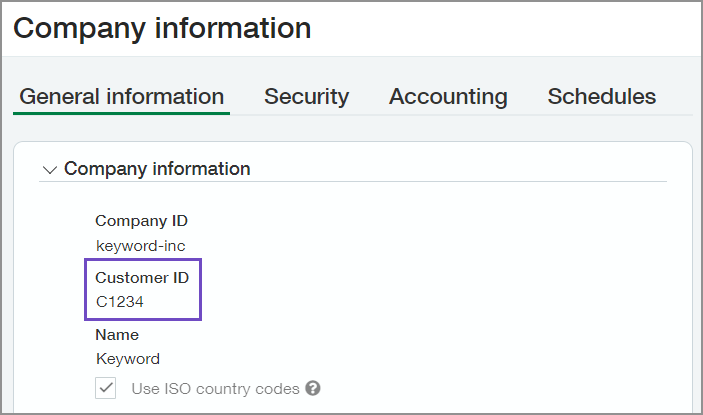Click the purple highlight box border

pyautogui.click(x=202, y=290)
